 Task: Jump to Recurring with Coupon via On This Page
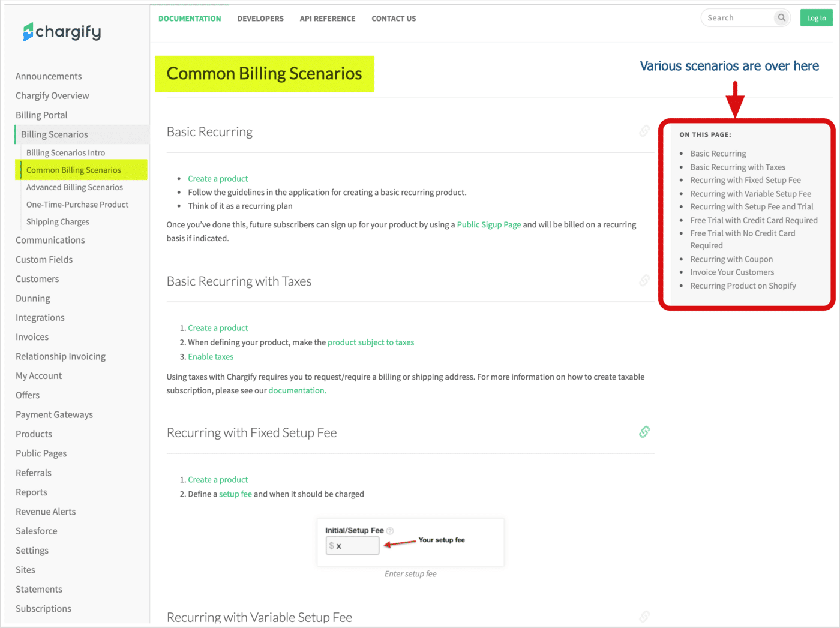(731, 259)
